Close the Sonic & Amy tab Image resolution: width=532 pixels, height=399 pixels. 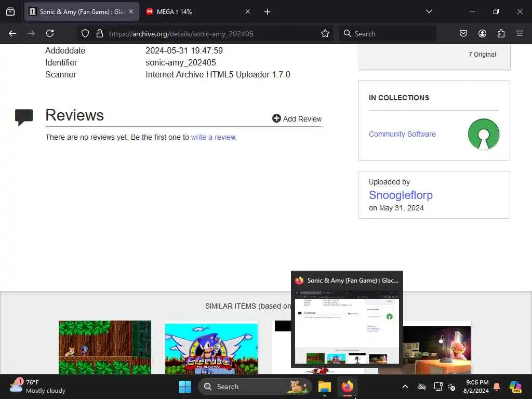click(x=131, y=11)
